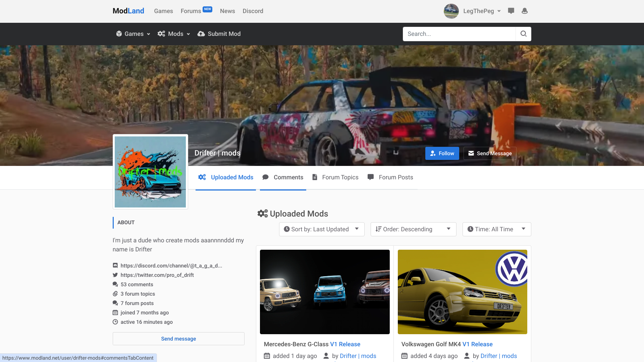Open the Drifter | mods profile picture
The height and width of the screenshot is (362, 644).
150,172
